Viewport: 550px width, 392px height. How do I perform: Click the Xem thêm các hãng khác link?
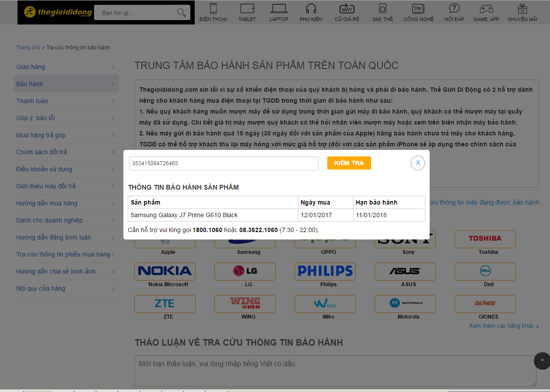pyautogui.click(x=504, y=326)
